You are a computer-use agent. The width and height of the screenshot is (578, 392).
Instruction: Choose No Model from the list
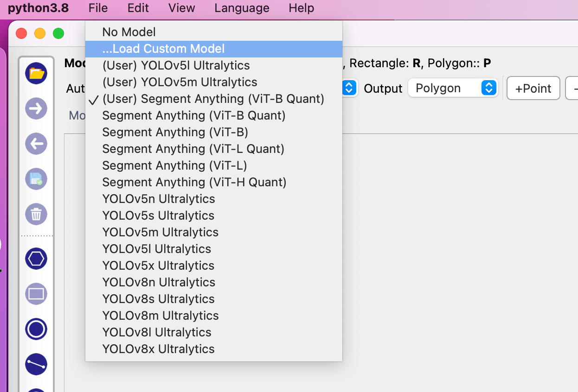coord(214,32)
